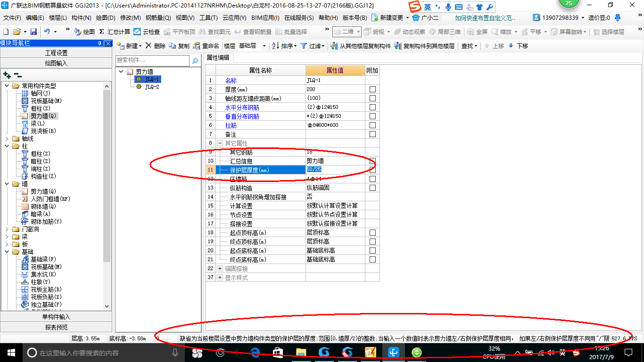This screenshot has width=644, height=362.
Task: Tick 附加 checkbox for 起点顶标高 row
Action: coord(372,232)
